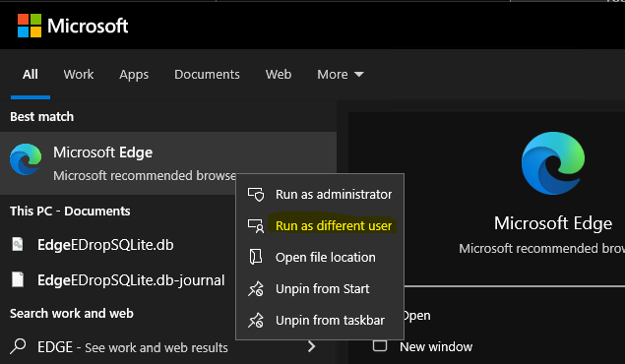Click large Edge logo in preview pane
The height and width of the screenshot is (364, 625).
tap(553, 163)
